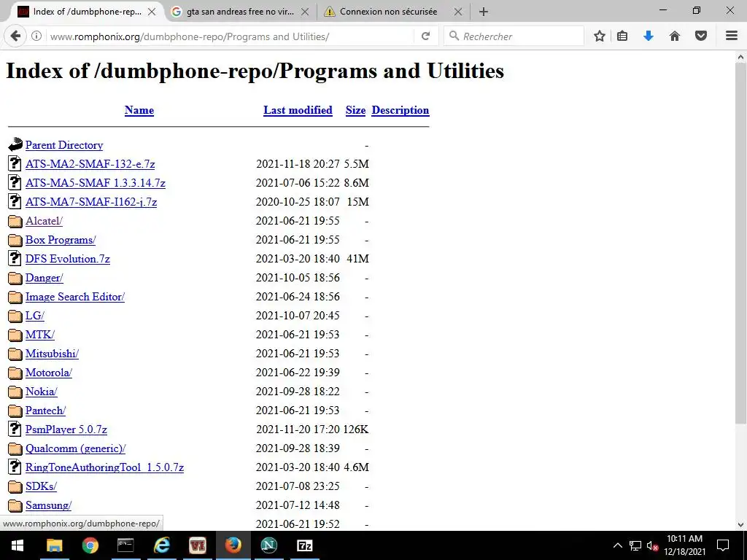
Task: Open the LG/ folder link
Action: (x=35, y=316)
